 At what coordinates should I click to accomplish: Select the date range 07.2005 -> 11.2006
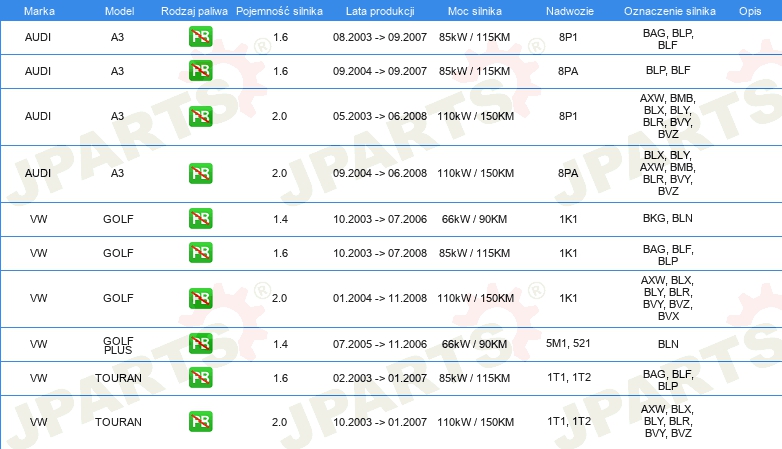point(380,344)
